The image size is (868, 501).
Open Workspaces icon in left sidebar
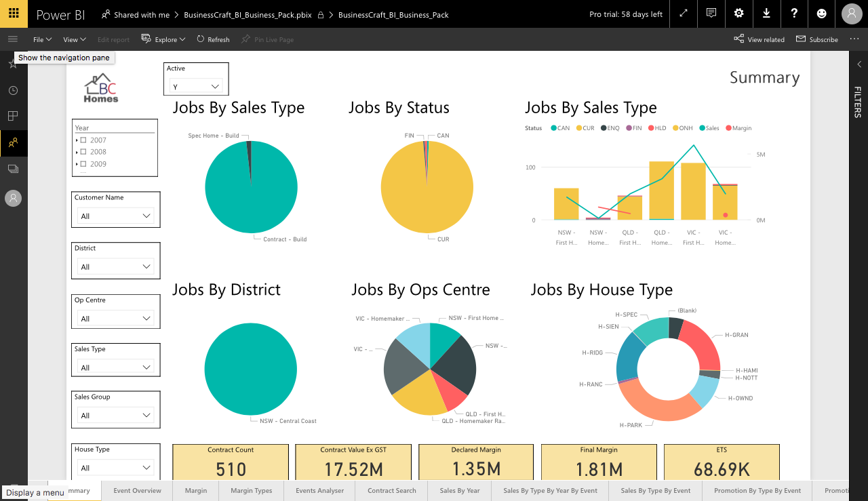coord(13,169)
